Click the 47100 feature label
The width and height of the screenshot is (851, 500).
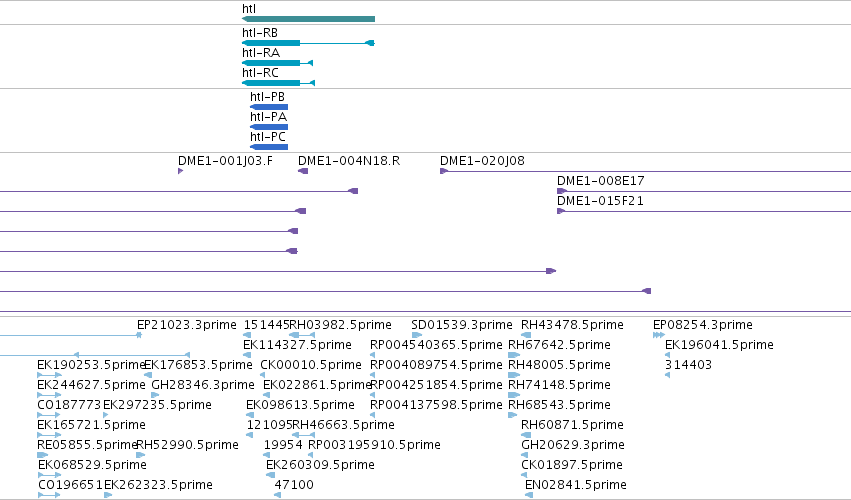tap(294, 485)
